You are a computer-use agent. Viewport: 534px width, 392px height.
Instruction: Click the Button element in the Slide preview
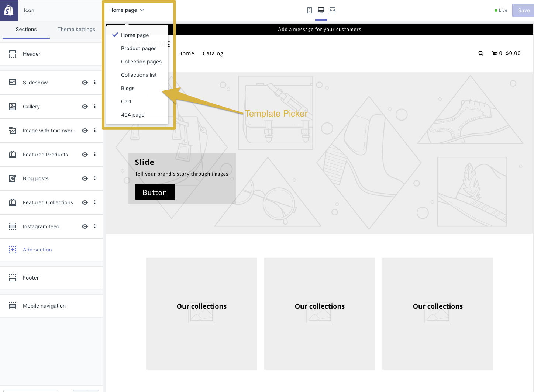click(x=155, y=192)
